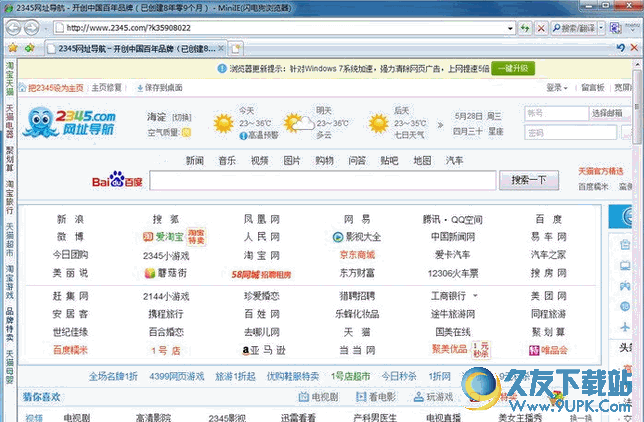Click tomorrow's partly cloudy weather icon
The image size is (644, 422).
coord(299,123)
